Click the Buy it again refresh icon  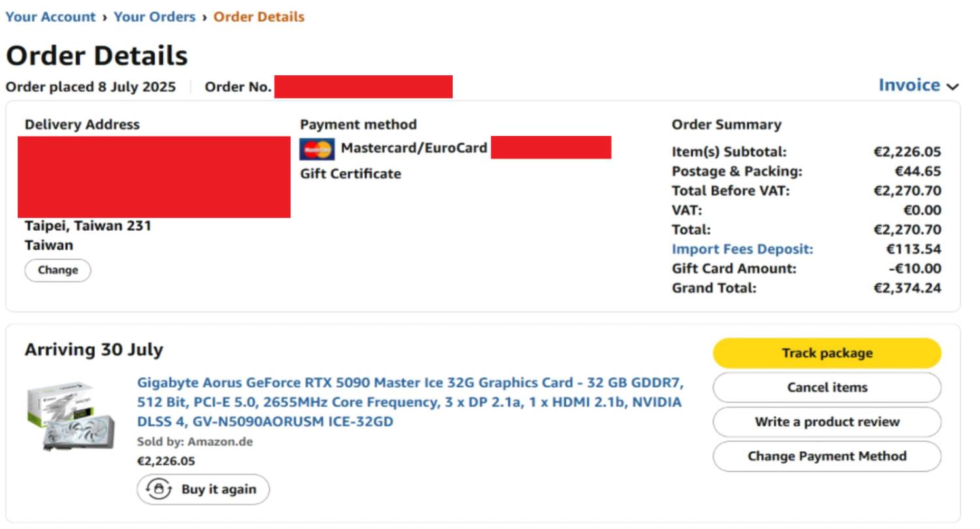(159, 489)
